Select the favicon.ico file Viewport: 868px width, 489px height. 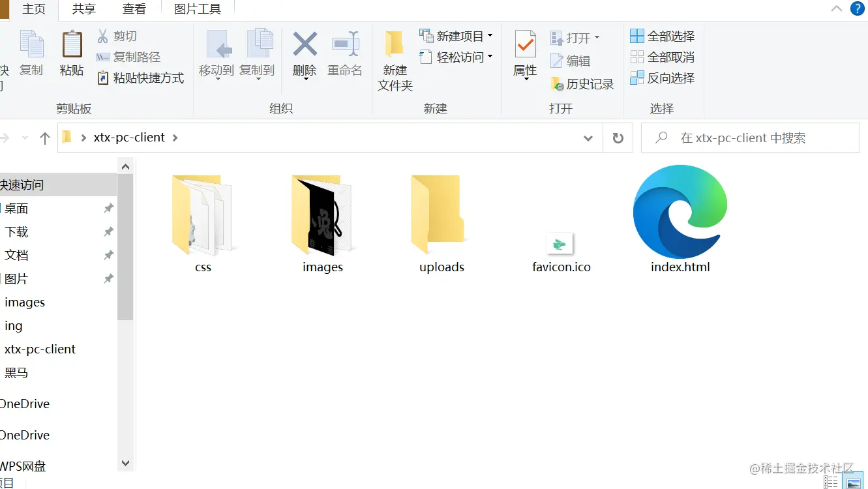pos(561,252)
